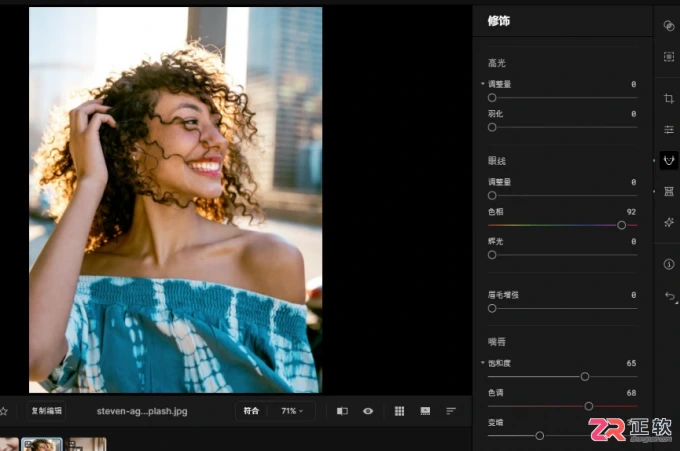This screenshot has width=680, height=451.
Task: Set the 色相 hue slider
Action: click(x=562, y=225)
